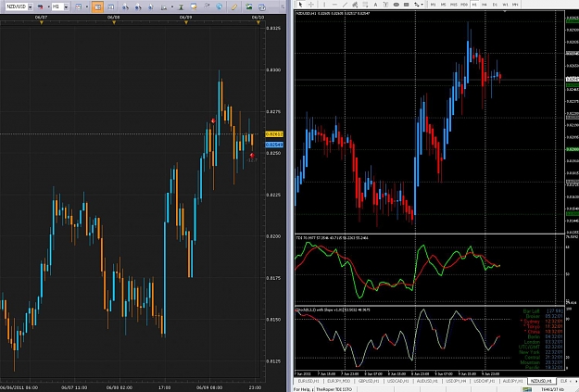Click the first blue figure indicator icon
579x392 pixels.
click(125, 7)
